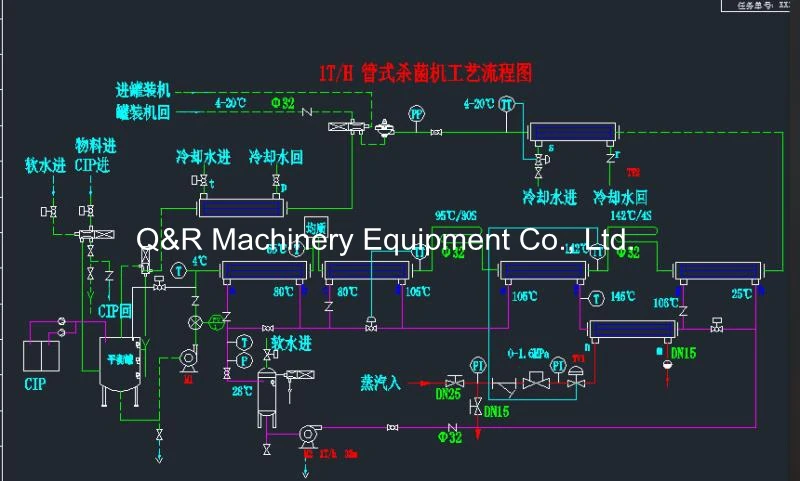Select the P gauge circle near the hot water tank

click(x=244, y=361)
